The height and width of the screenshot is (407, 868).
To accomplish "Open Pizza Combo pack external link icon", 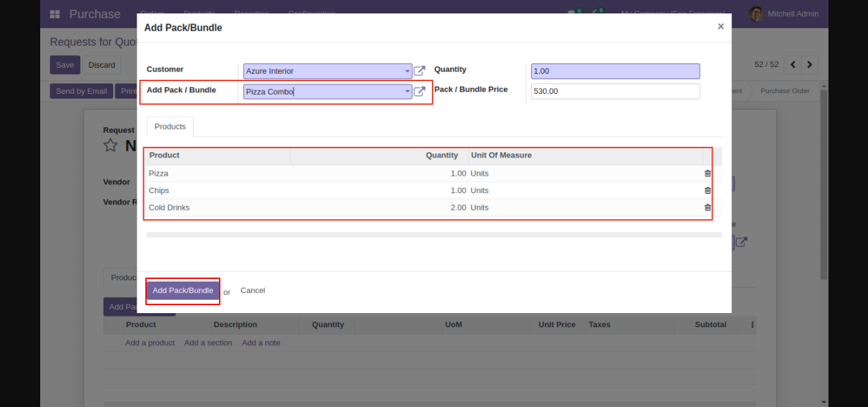I will coord(419,92).
